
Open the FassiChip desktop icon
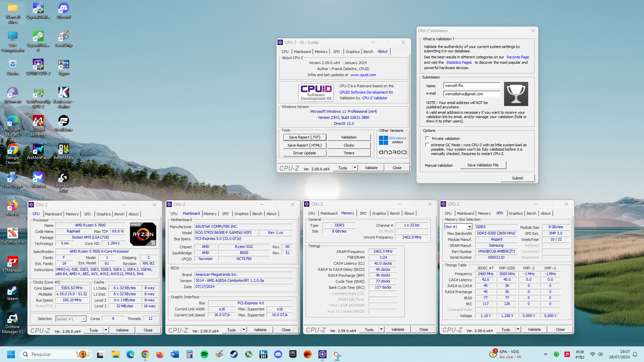(x=64, y=39)
